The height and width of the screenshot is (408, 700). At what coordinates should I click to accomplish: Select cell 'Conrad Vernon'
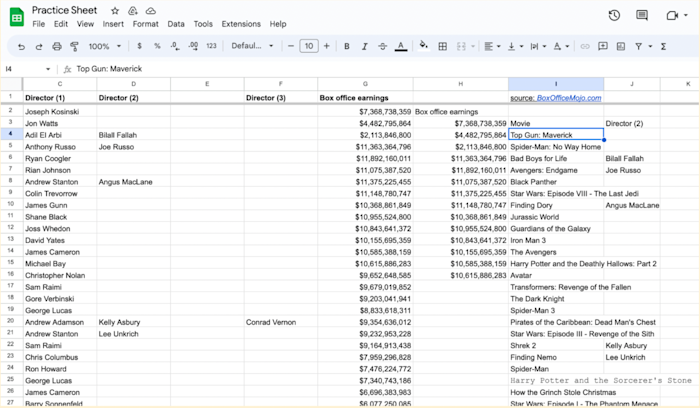point(281,322)
